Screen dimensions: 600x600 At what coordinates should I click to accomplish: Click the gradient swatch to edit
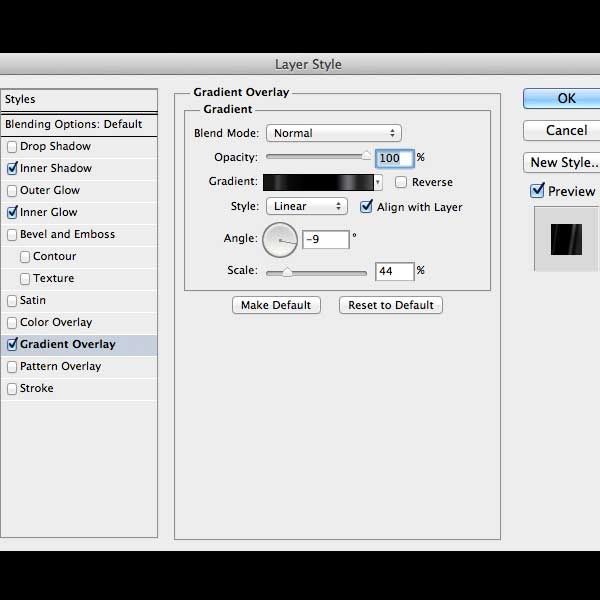tap(318, 182)
